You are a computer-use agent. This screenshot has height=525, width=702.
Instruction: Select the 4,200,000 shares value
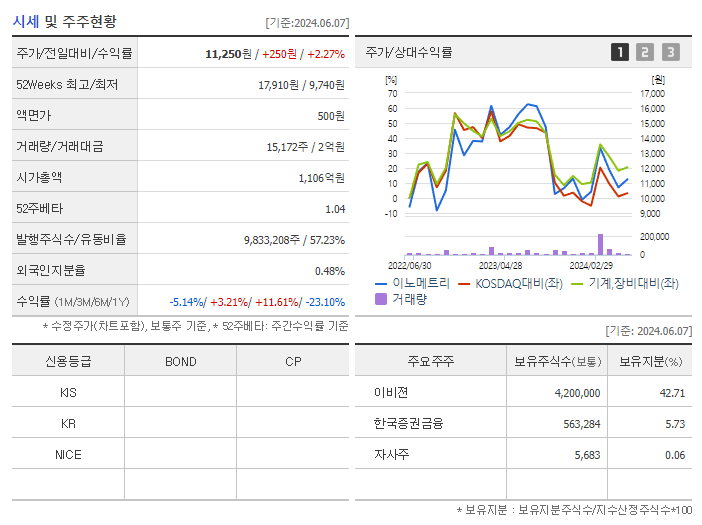tap(578, 393)
